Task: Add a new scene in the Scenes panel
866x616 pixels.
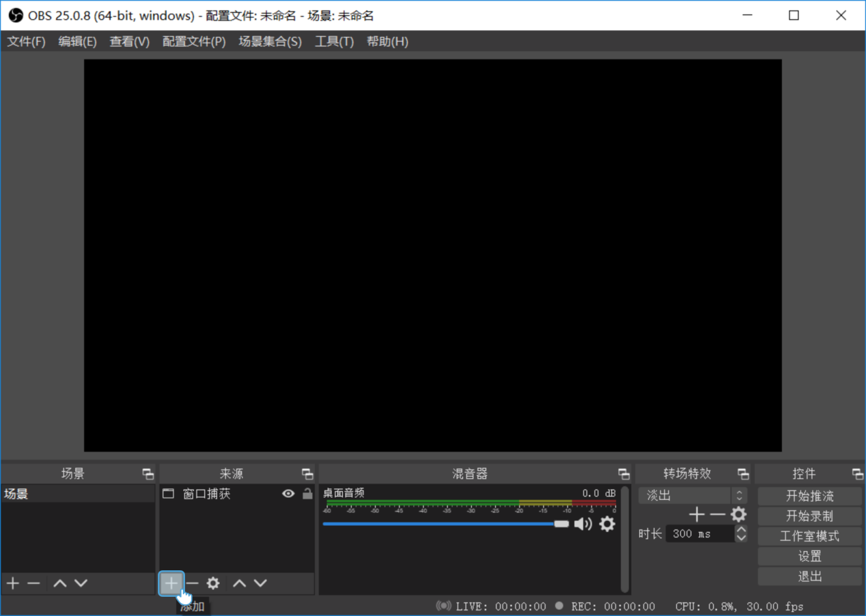Action: coord(12,583)
